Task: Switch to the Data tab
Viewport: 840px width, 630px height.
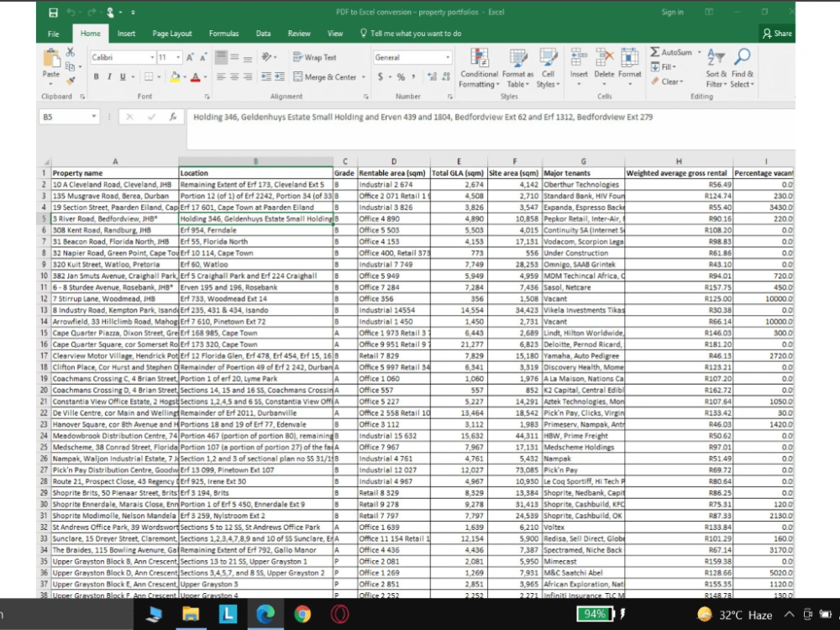Action: [x=263, y=34]
